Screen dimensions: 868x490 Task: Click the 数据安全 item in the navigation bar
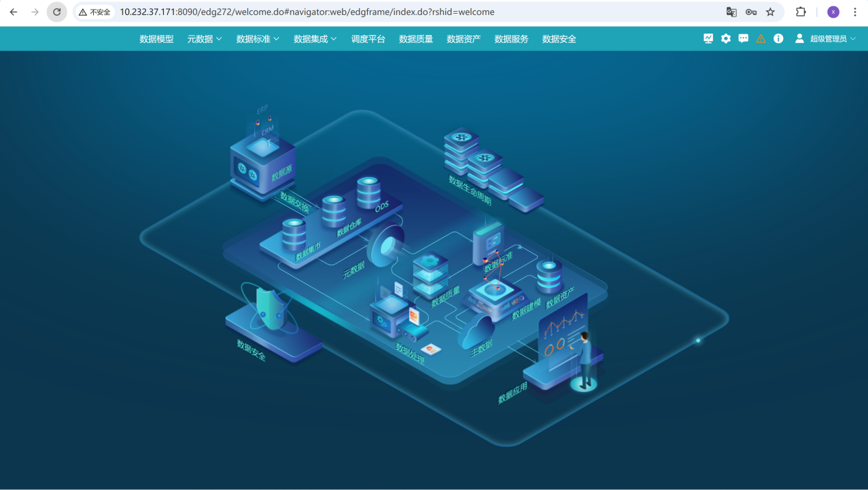[x=559, y=39]
